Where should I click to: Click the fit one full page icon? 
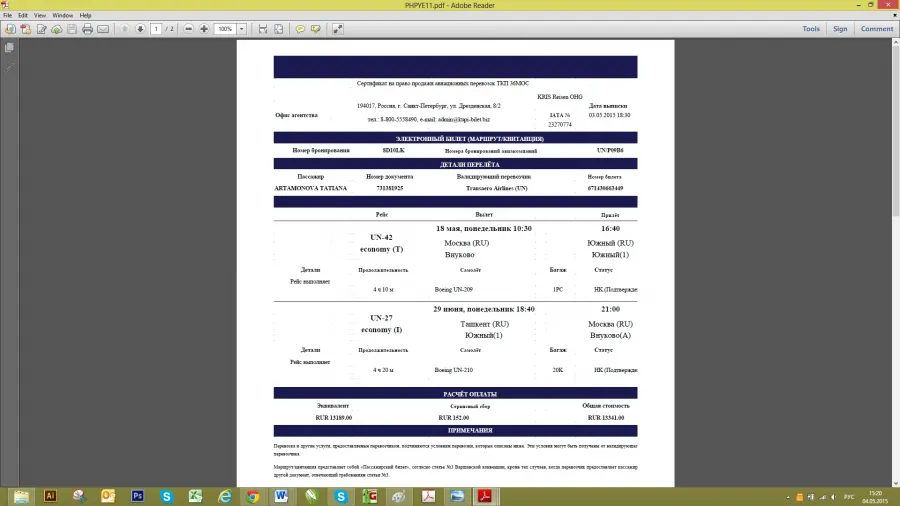(x=278, y=29)
